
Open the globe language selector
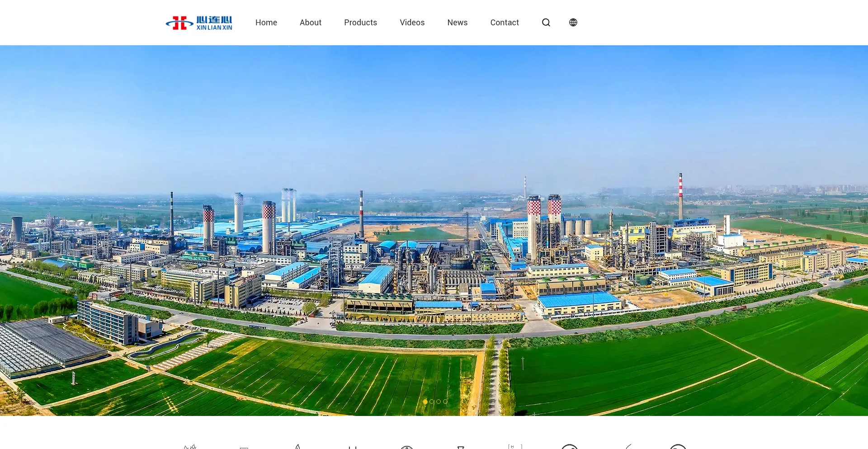click(x=573, y=23)
